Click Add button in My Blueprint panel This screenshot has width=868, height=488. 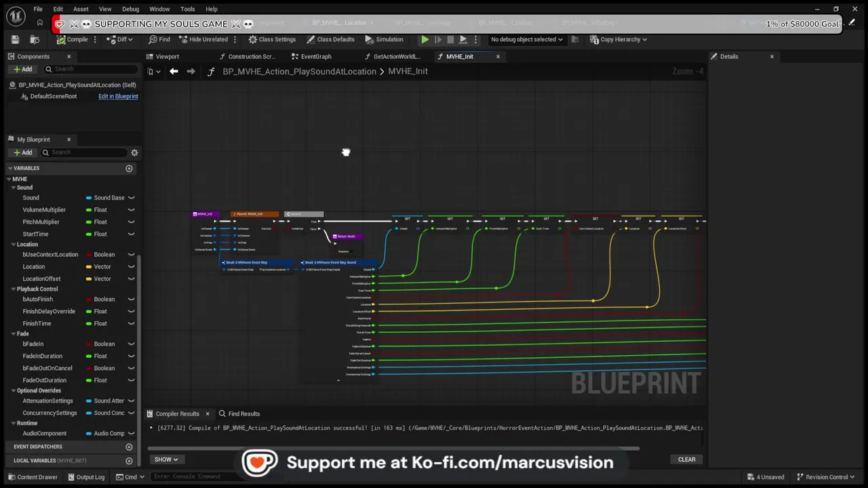22,152
